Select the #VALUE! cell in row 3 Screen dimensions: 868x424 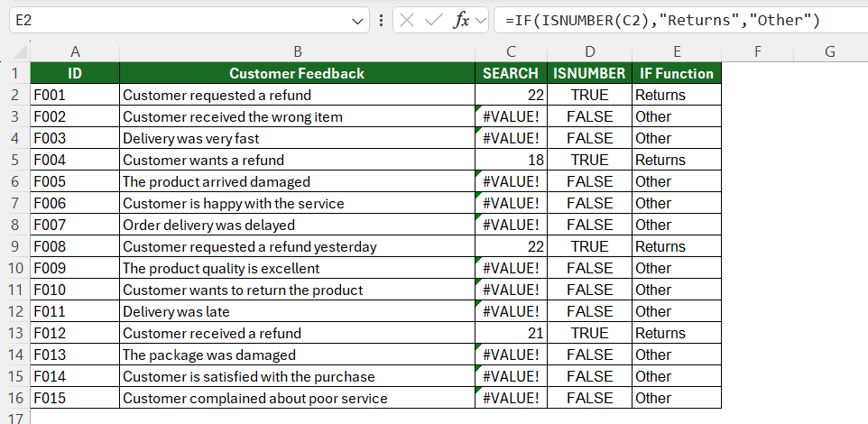point(511,116)
